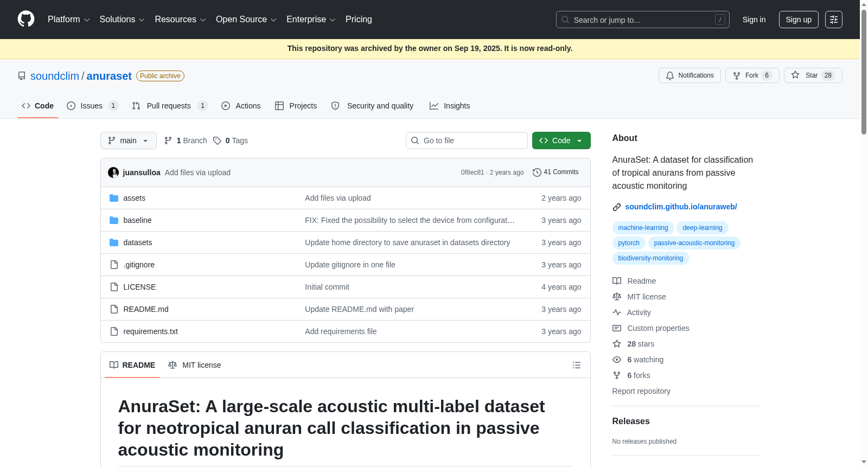
Task: Click the Notifications bell button
Action: pos(690,75)
